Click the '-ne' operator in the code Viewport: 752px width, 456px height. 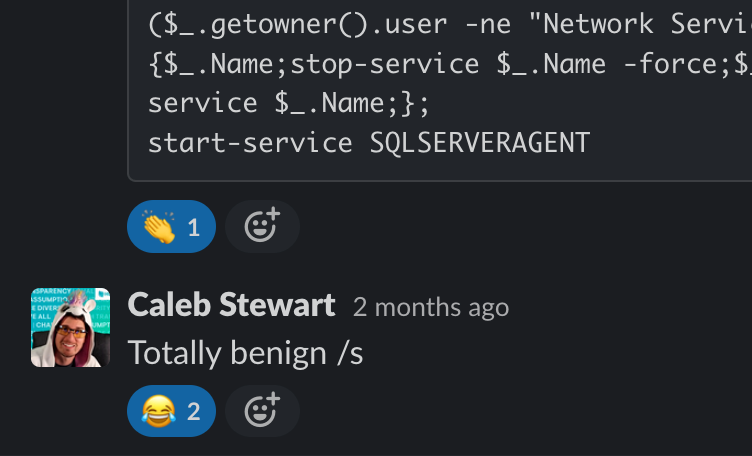[x=488, y=25]
